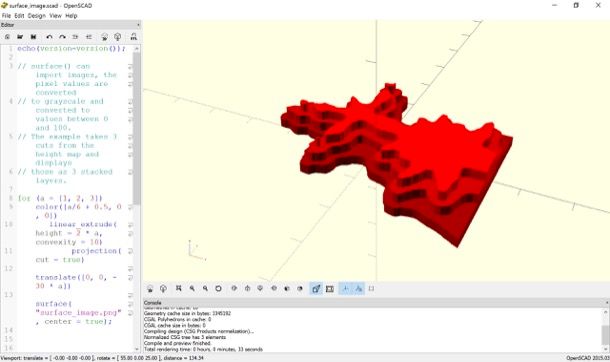Click the 'color([a/6 + 0.5, 0' code text

[x=78, y=207]
